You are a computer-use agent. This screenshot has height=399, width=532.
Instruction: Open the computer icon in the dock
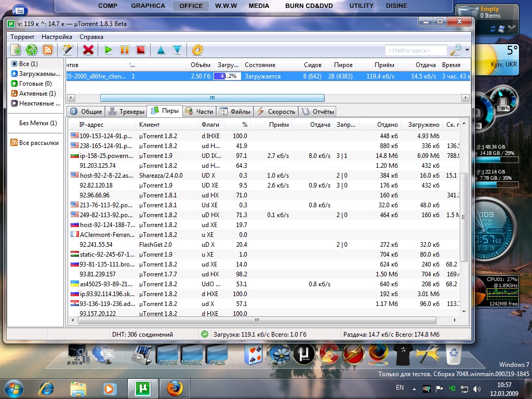(77, 354)
